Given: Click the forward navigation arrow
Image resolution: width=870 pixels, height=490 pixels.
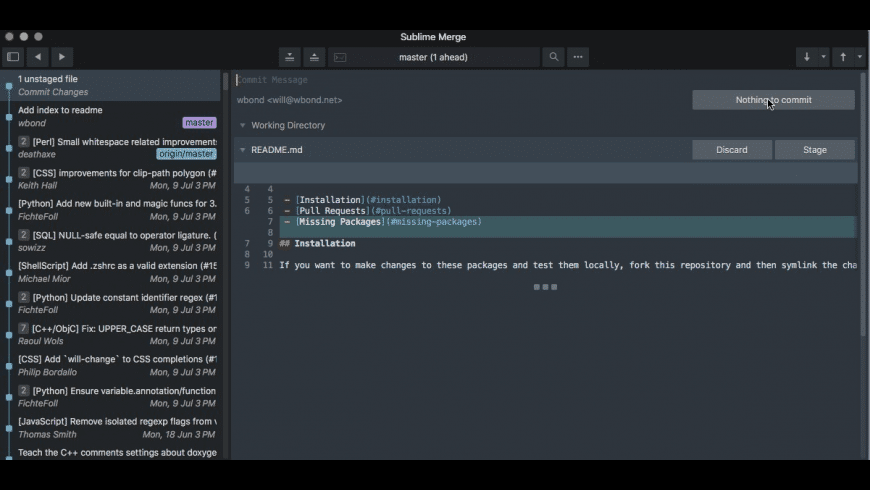Looking at the screenshot, I should click(62, 57).
